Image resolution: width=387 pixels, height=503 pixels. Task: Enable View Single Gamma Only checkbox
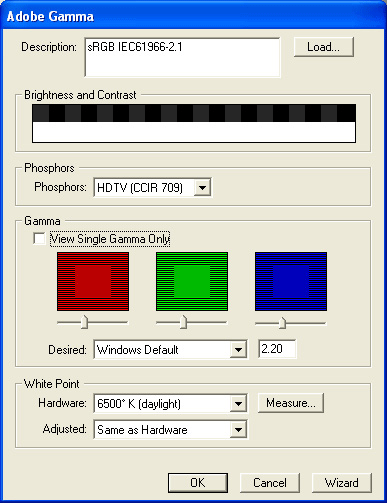pos(39,239)
